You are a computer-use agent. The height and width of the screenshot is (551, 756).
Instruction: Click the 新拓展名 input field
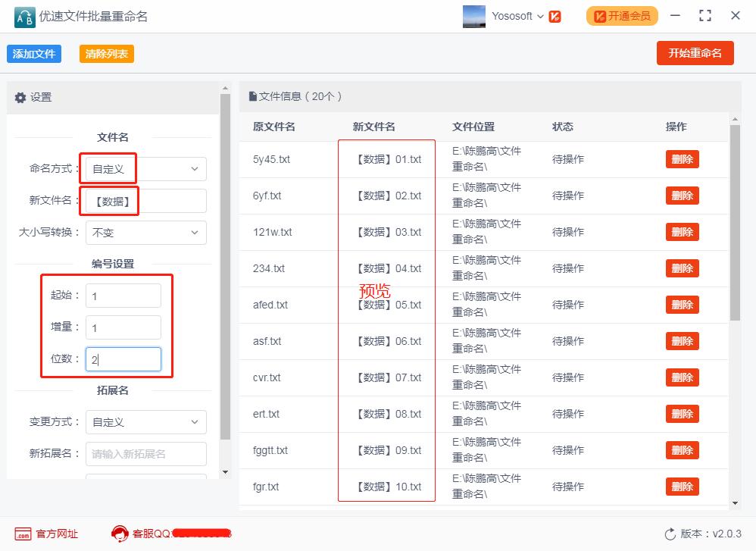coord(145,453)
